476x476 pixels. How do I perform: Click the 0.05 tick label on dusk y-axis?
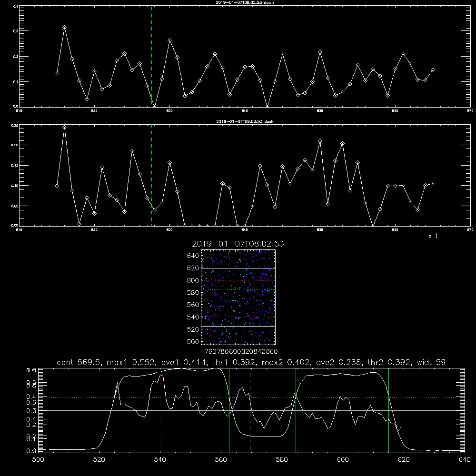(15, 206)
